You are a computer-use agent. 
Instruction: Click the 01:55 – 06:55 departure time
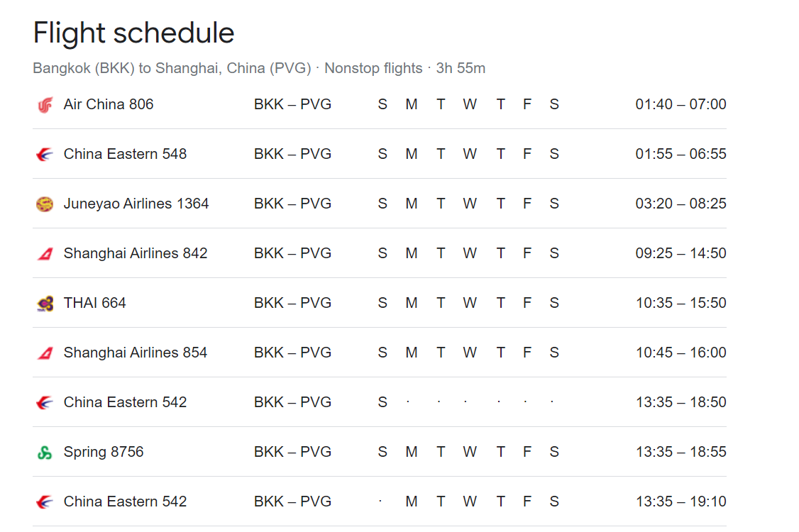coord(680,154)
